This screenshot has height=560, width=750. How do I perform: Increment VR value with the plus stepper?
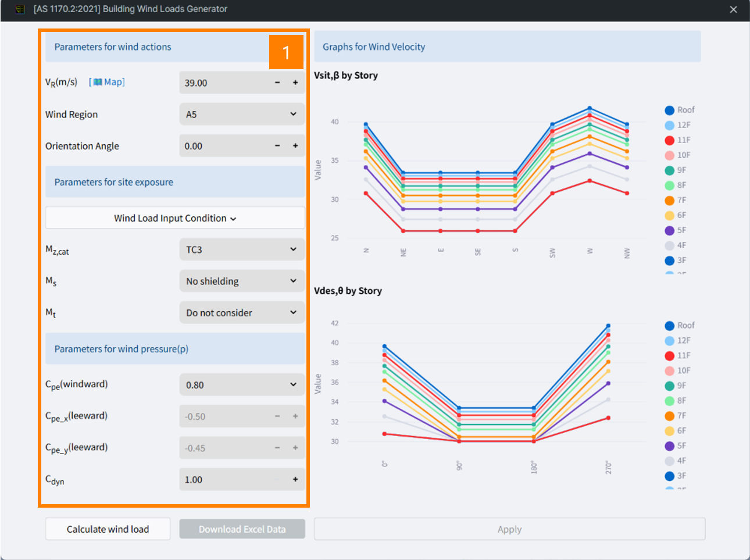pyautogui.click(x=295, y=82)
